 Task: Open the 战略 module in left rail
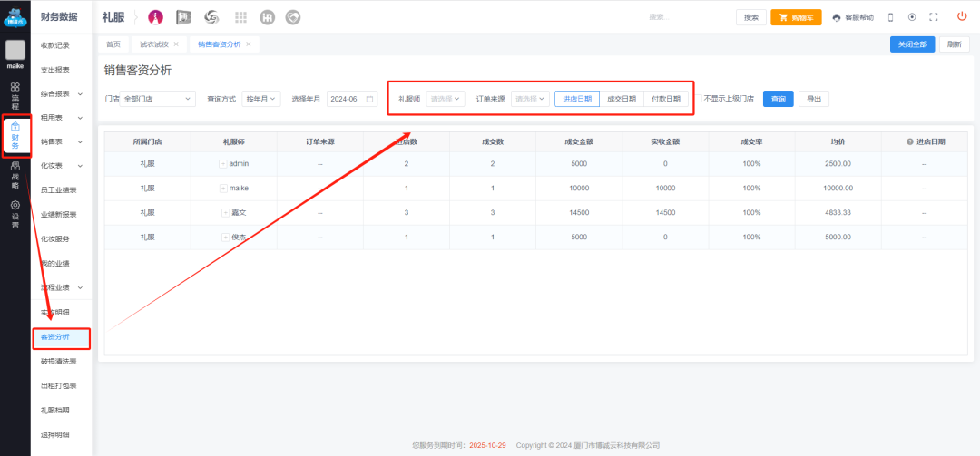click(x=15, y=176)
